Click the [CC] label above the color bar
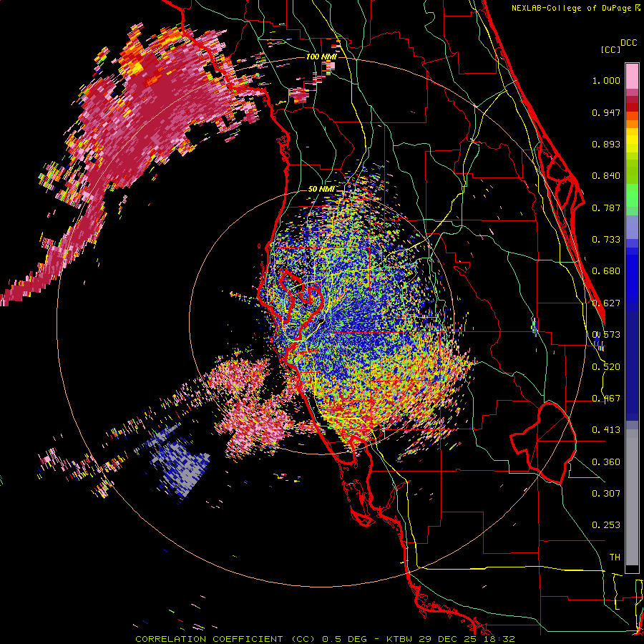 (x=610, y=49)
